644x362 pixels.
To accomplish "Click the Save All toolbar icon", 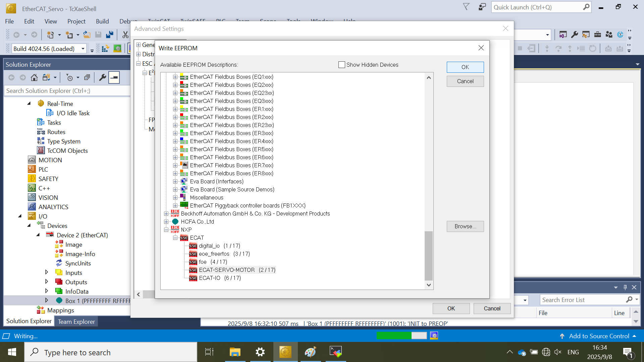I will 110,35.
